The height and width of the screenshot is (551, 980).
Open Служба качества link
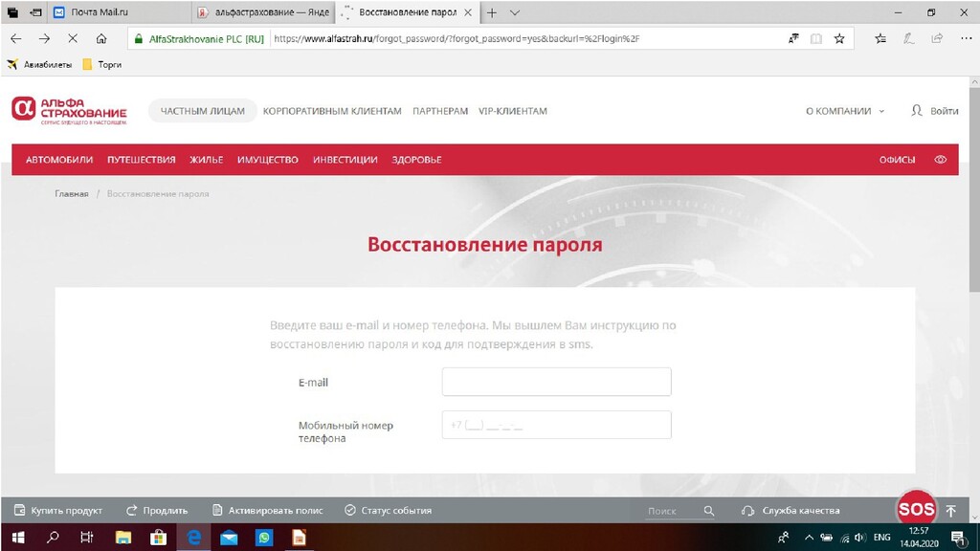(791, 511)
